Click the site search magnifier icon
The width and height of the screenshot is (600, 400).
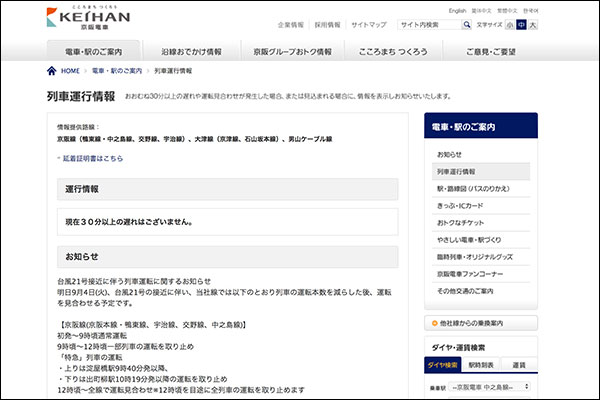(x=469, y=24)
